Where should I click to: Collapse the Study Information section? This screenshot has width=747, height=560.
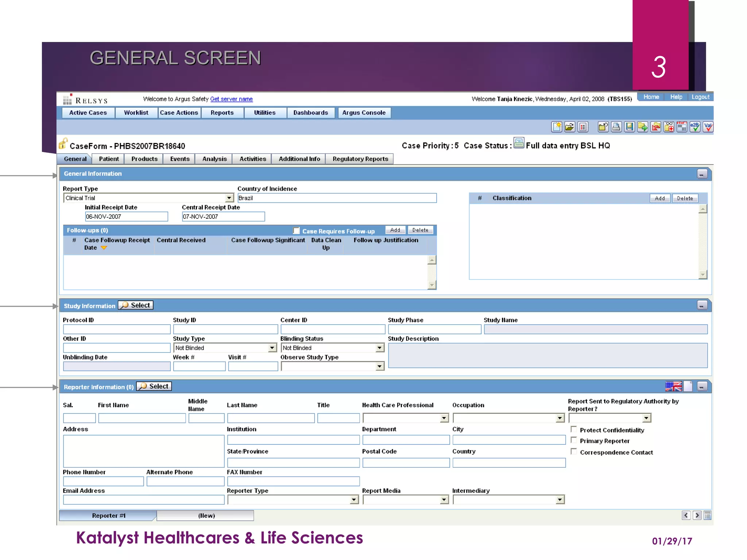tap(702, 305)
